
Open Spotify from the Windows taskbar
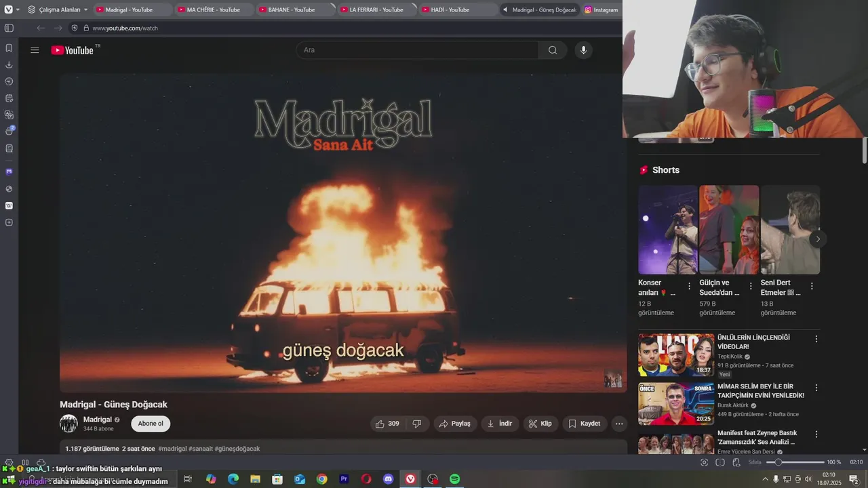pos(454,479)
